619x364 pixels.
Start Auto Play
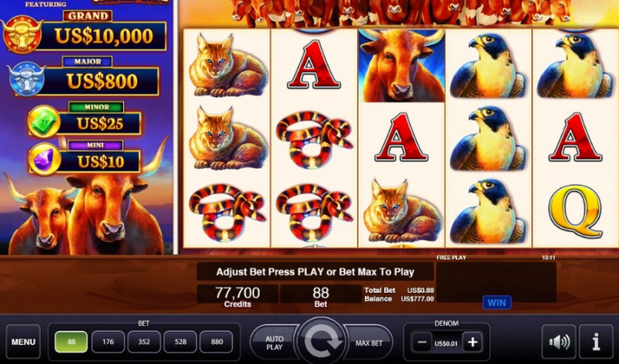click(x=274, y=342)
